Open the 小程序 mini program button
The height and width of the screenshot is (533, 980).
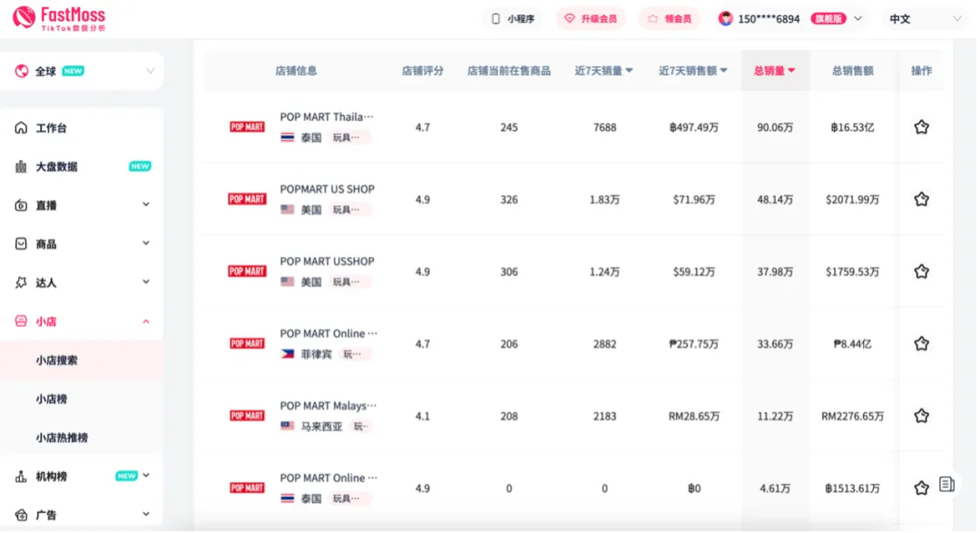pyautogui.click(x=514, y=19)
